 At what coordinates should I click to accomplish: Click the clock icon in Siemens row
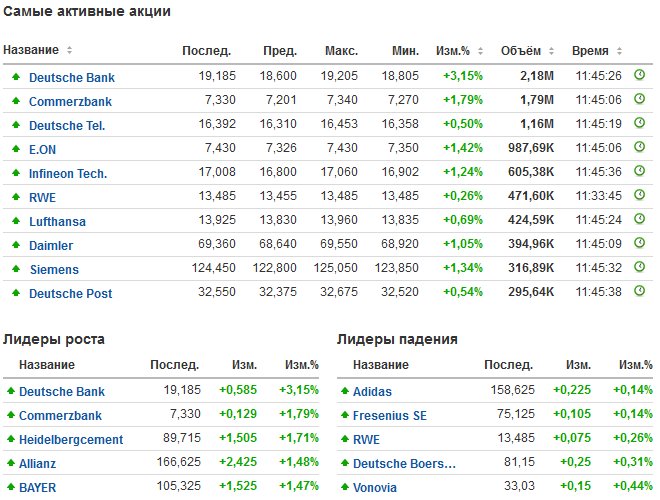(x=640, y=268)
